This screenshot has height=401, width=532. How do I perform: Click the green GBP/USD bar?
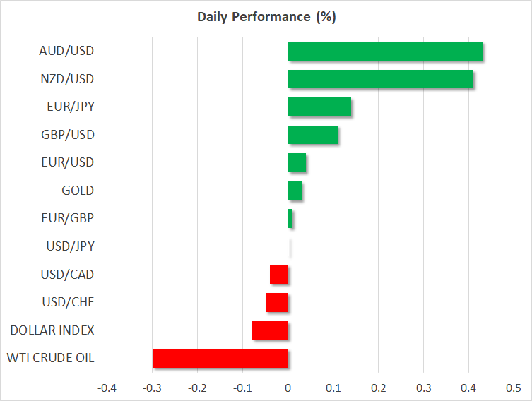tap(312, 135)
